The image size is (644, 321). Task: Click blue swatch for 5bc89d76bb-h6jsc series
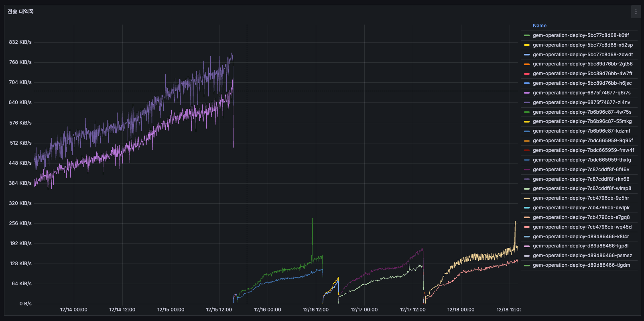click(527, 83)
